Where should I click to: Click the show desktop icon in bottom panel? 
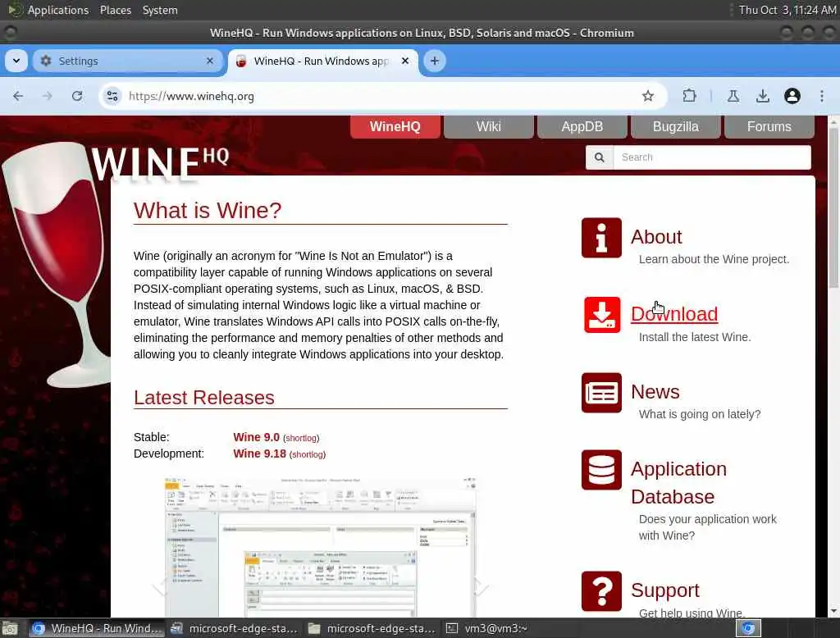coord(10,628)
